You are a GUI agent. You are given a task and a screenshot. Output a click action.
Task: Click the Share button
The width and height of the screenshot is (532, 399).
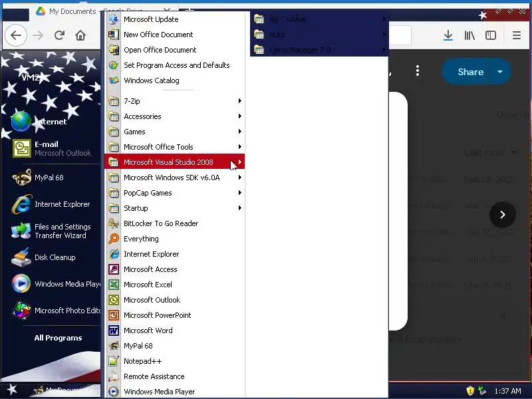471,72
